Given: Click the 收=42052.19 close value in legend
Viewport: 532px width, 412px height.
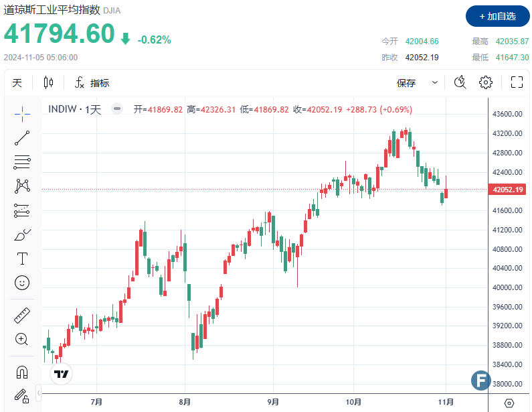Looking at the screenshot, I should pyautogui.click(x=318, y=109).
